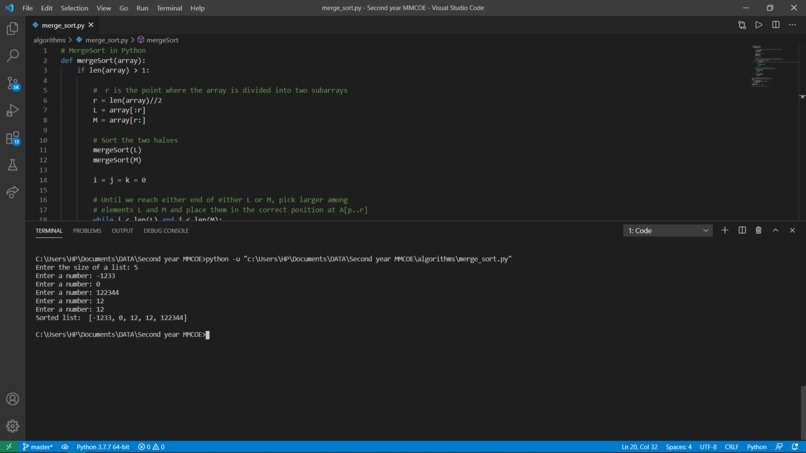This screenshot has width=806, height=453.
Task: Click the '# Sort the two halves' comment
Action: pos(135,140)
